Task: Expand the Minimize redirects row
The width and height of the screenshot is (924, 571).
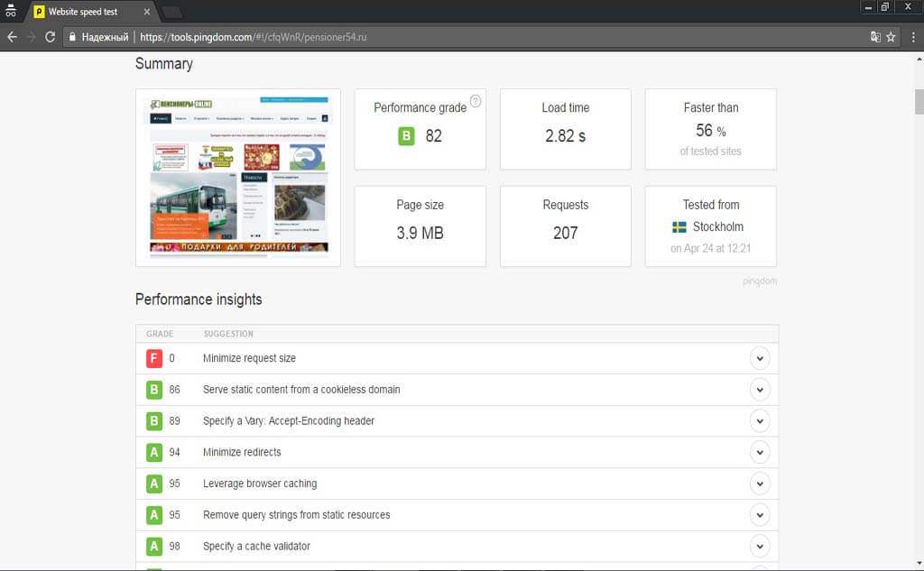Action: tap(760, 452)
